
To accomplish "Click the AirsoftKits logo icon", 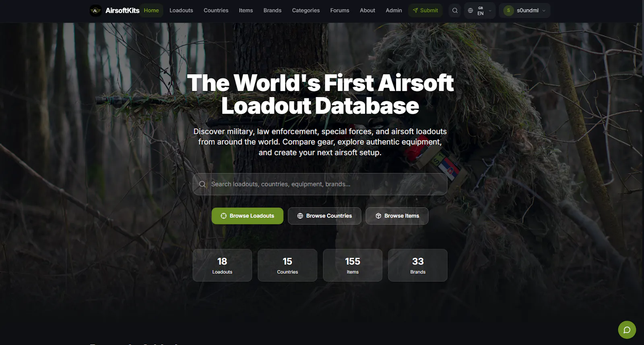I will 95,10.
